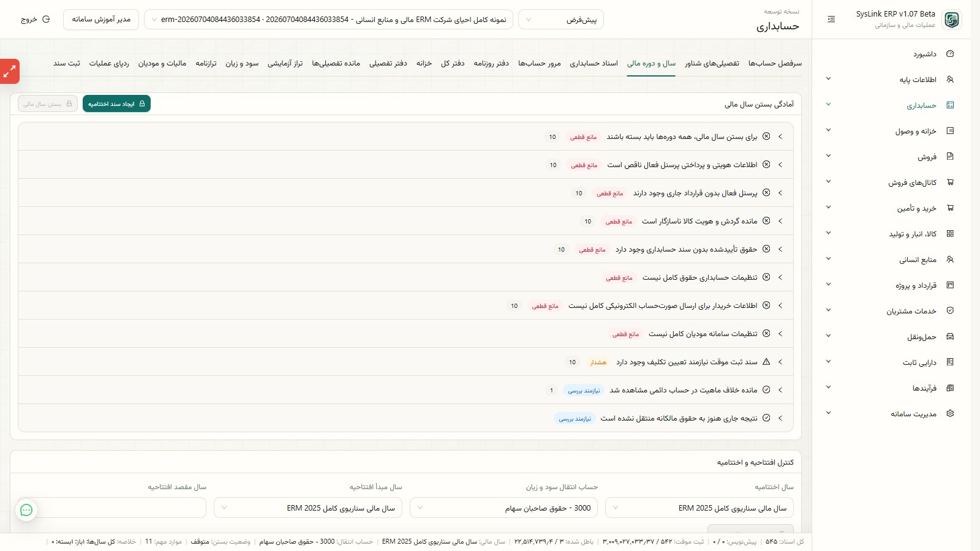This screenshot has height=551, width=980.
Task: Click دارایی ثابت sidebar icon
Action: click(x=950, y=362)
